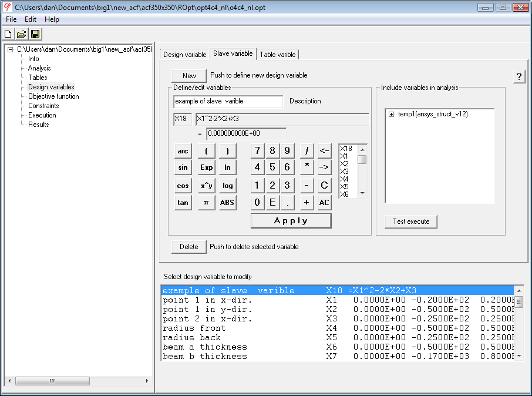Select the Analysis tree item
Screen dimensions: 532x396
pyautogui.click(x=39, y=68)
